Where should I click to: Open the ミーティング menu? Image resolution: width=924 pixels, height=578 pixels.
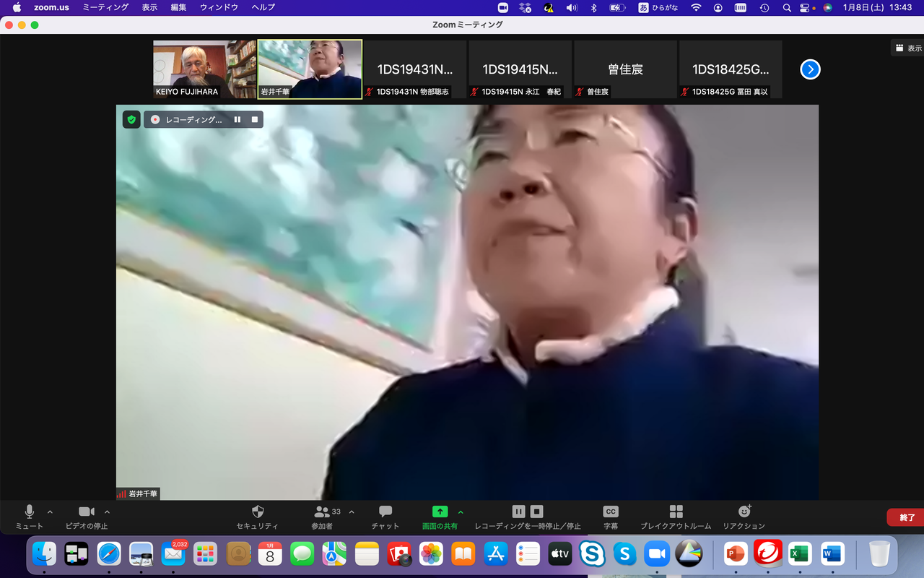pyautogui.click(x=105, y=7)
